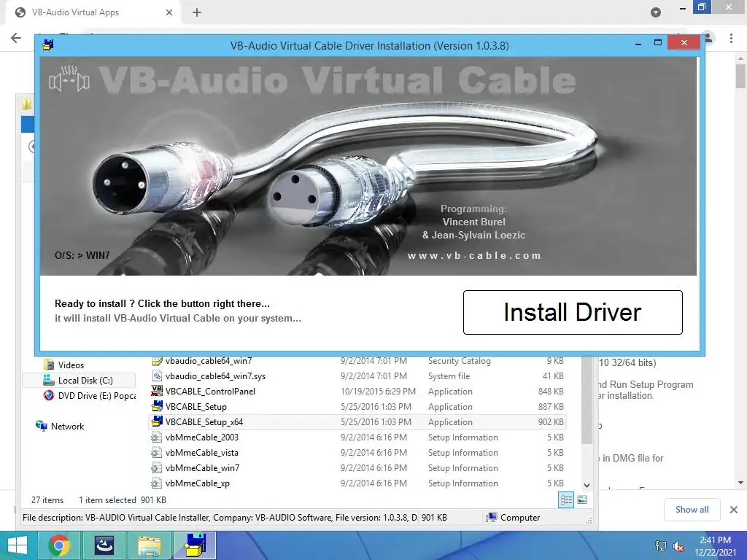Go back in the Chrome browser
Screen dimensions: 747x560
pyautogui.click(x=16, y=38)
